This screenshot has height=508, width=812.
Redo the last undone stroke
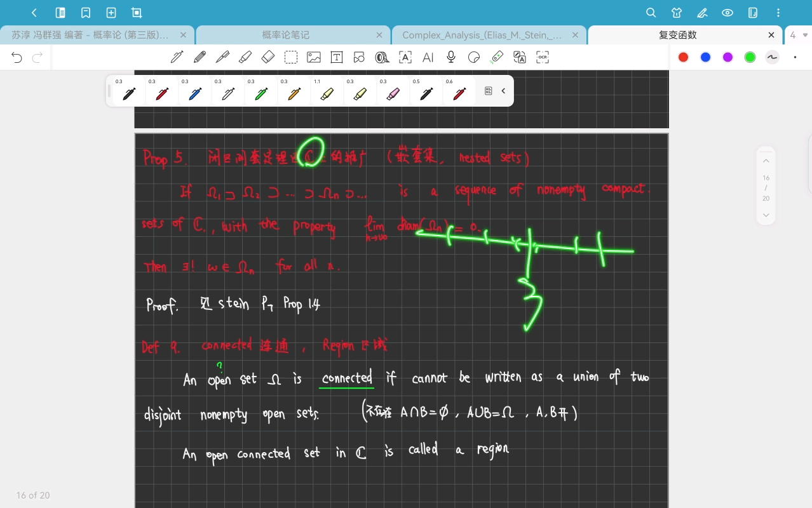37,58
